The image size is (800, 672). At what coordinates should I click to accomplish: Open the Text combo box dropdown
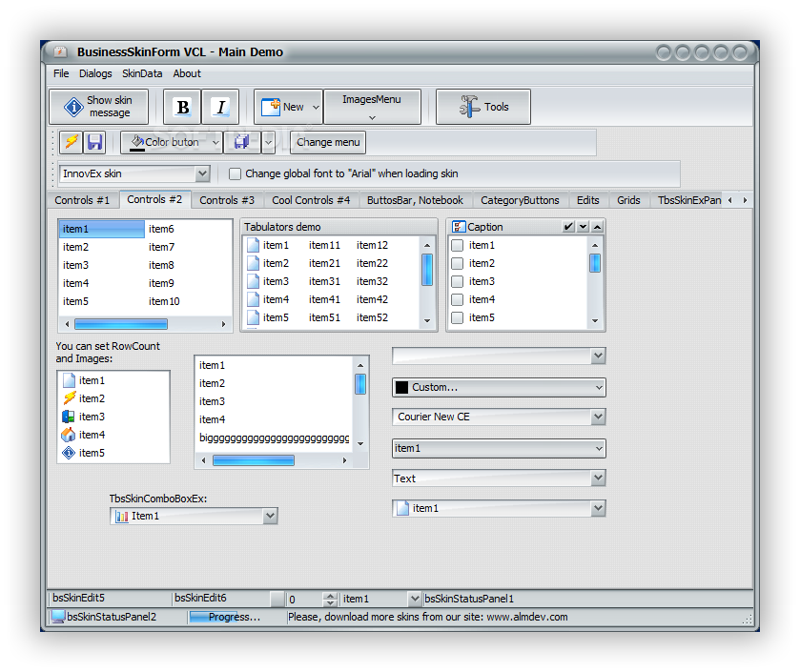[x=598, y=479]
